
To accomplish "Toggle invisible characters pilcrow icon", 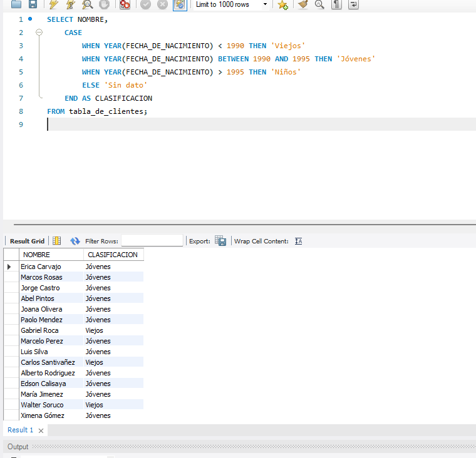I will pos(336,4).
